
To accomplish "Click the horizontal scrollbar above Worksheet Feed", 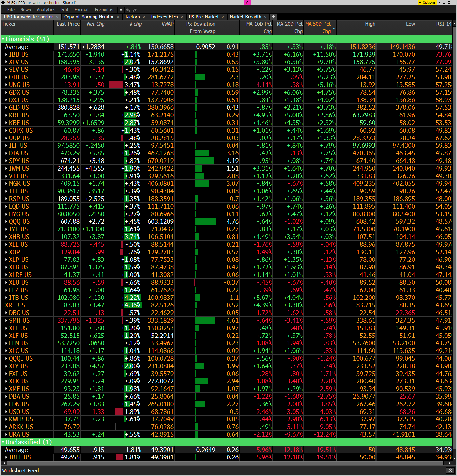I will point(225,463).
